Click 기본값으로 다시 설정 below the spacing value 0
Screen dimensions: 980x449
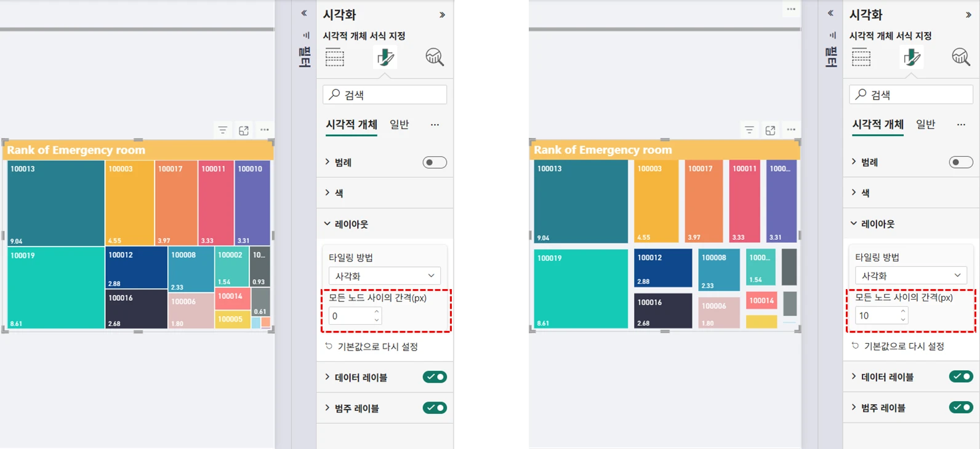coord(377,347)
